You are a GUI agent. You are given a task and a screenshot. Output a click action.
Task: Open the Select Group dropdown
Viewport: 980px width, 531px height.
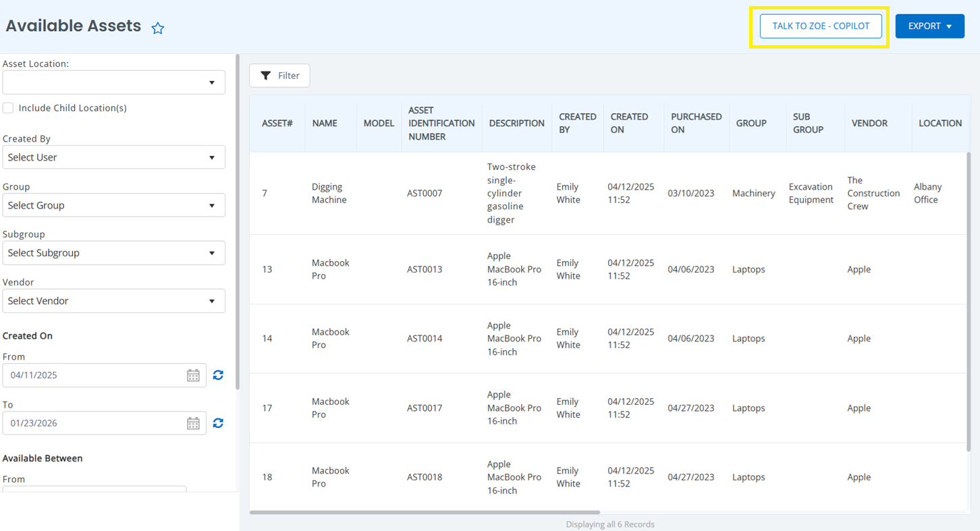113,205
